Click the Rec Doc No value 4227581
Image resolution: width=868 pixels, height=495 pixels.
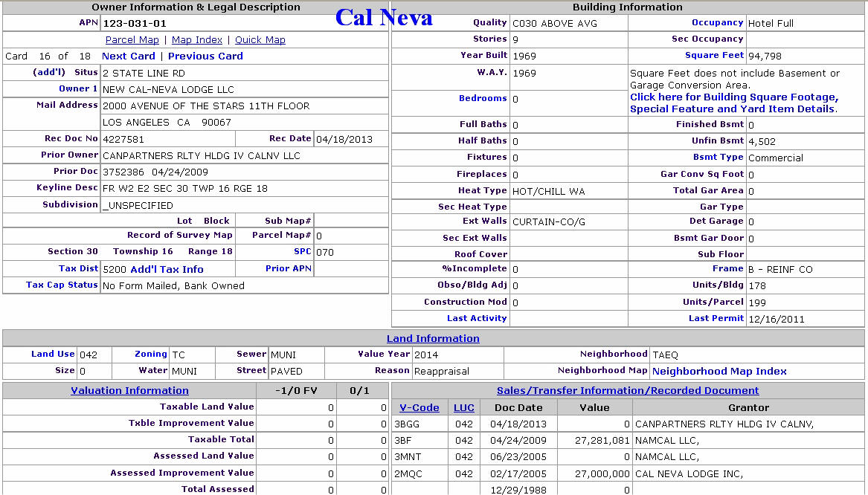pos(123,140)
